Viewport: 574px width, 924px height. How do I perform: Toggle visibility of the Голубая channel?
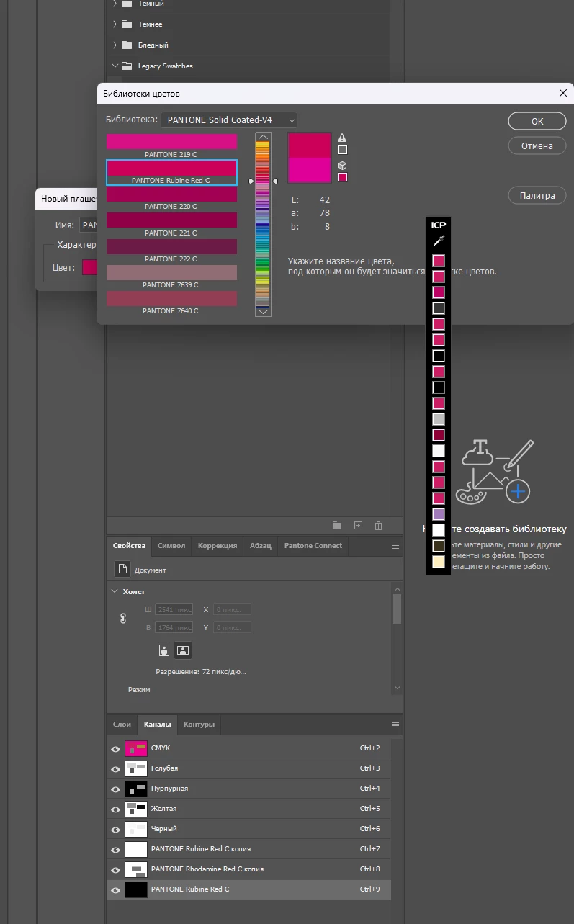pos(115,769)
